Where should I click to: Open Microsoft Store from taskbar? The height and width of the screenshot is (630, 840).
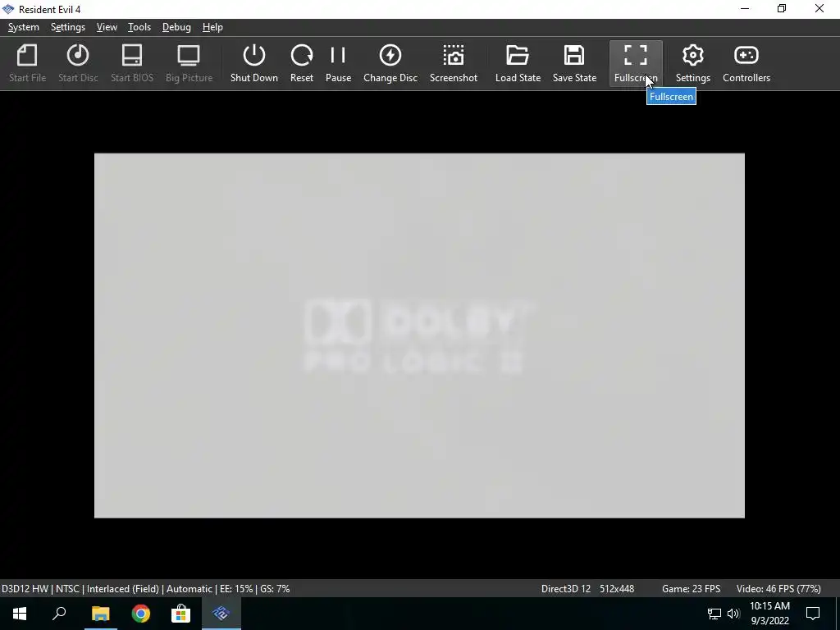[180, 614]
